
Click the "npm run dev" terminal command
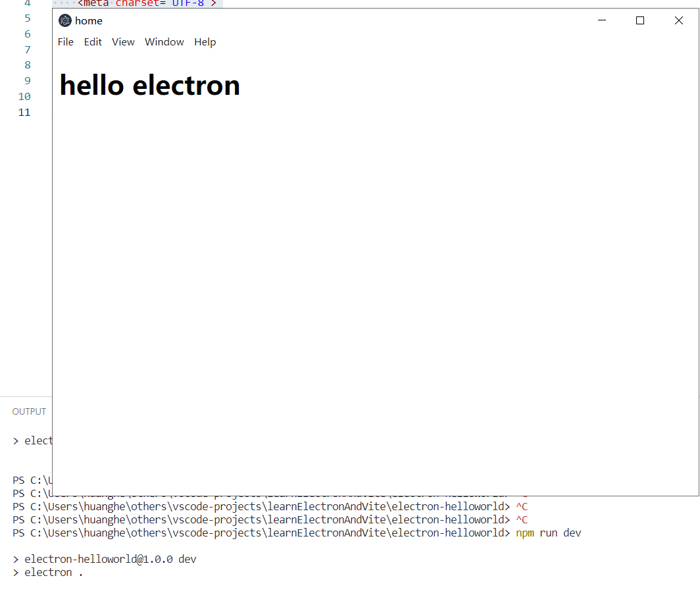[549, 533]
